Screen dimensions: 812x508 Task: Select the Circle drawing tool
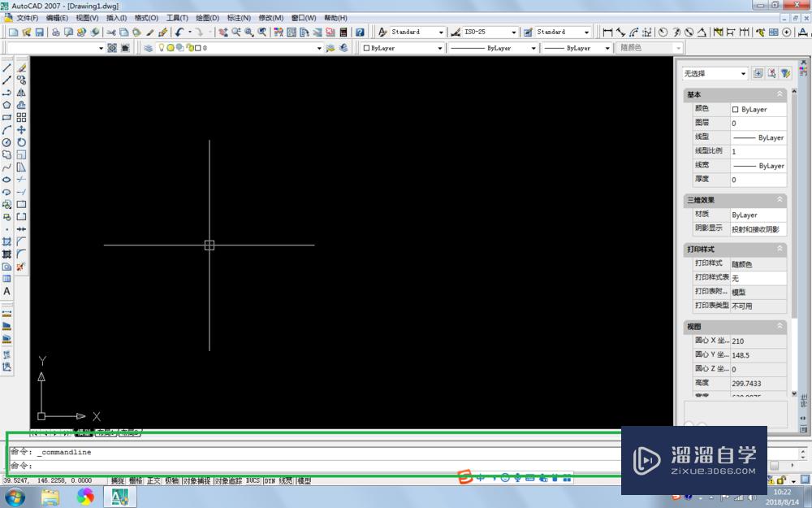tap(6, 142)
